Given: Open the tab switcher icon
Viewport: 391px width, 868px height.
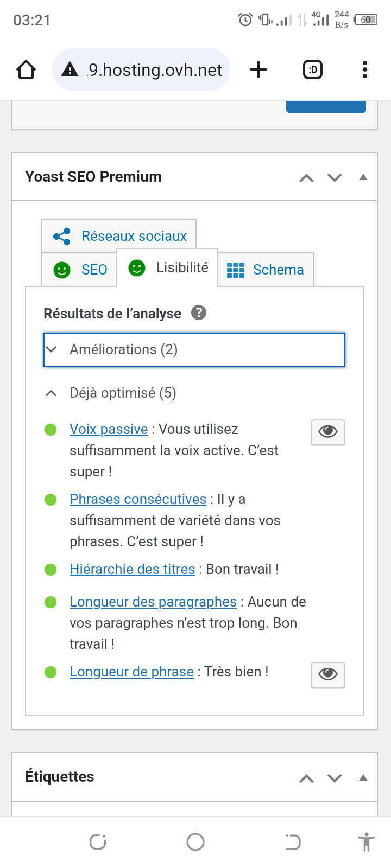Looking at the screenshot, I should click(312, 69).
